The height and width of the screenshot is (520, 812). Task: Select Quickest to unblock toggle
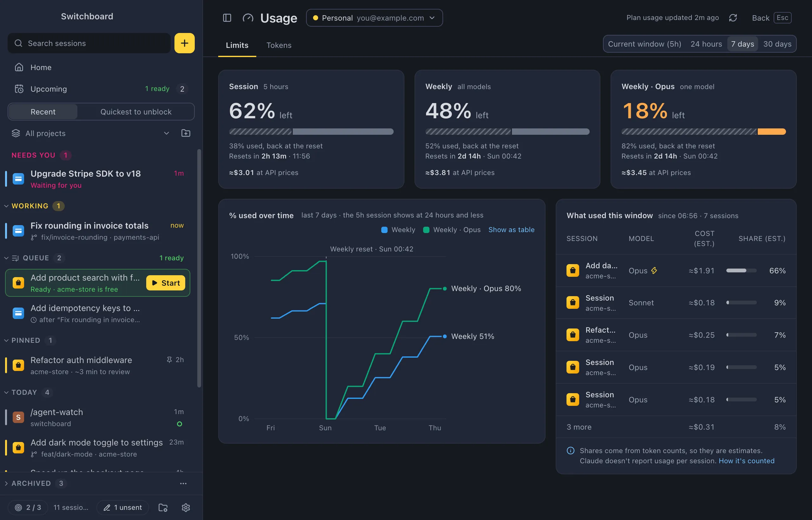coord(136,112)
